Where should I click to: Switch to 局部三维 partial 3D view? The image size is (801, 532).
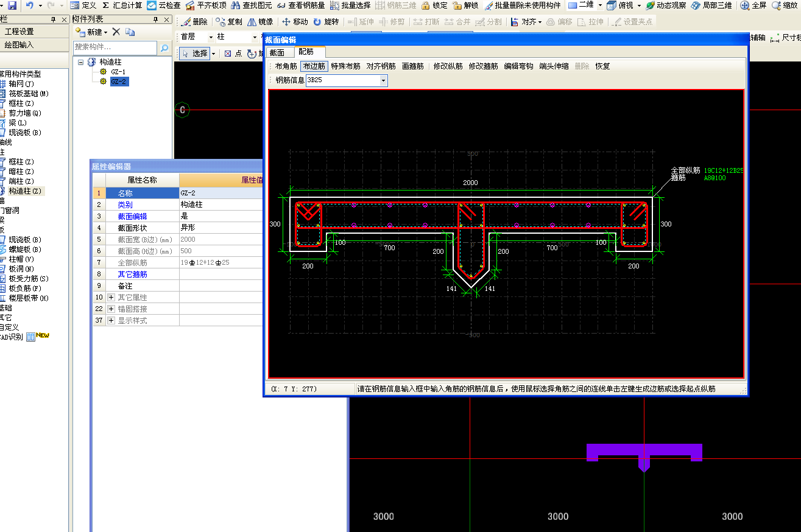tap(711, 5)
